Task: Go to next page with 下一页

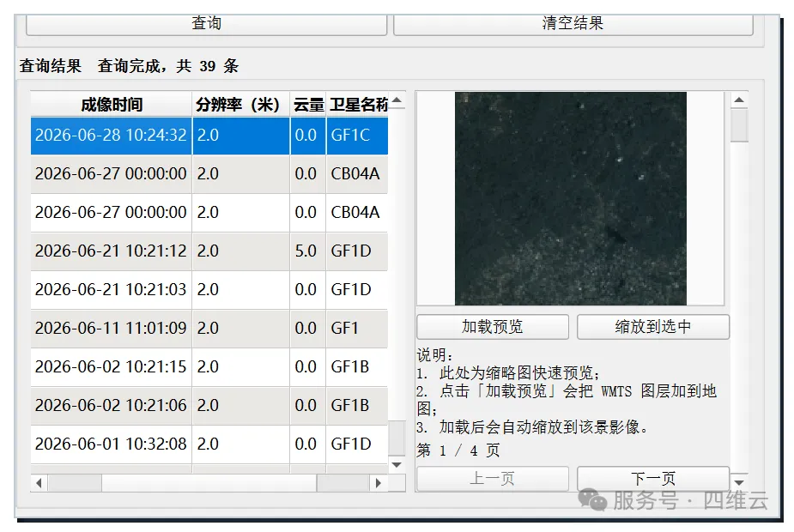Action: (652, 478)
